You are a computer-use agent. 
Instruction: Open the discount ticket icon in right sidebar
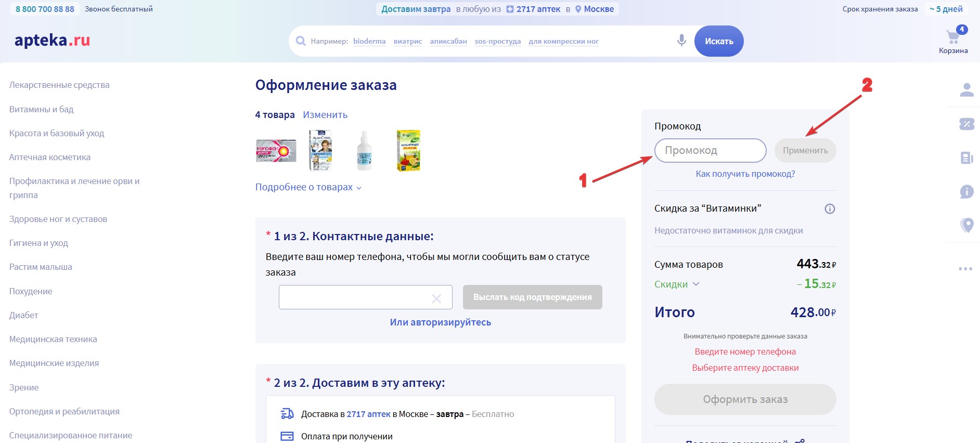click(966, 124)
